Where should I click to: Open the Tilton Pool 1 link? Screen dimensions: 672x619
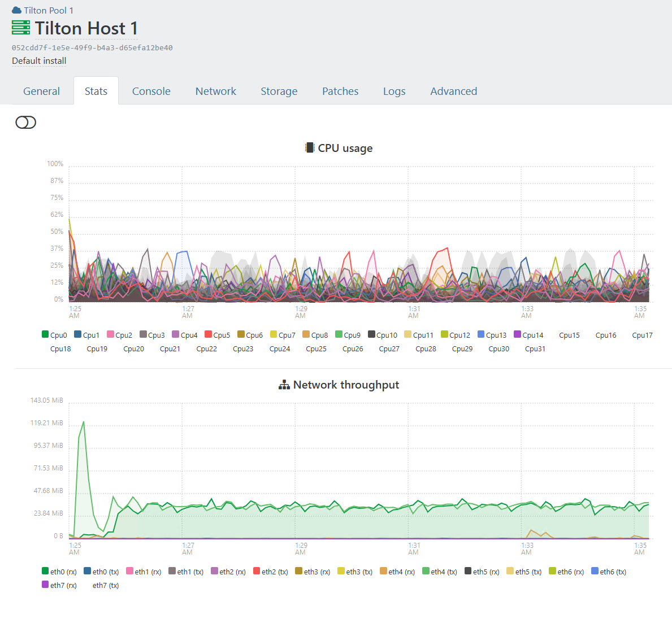48,10
